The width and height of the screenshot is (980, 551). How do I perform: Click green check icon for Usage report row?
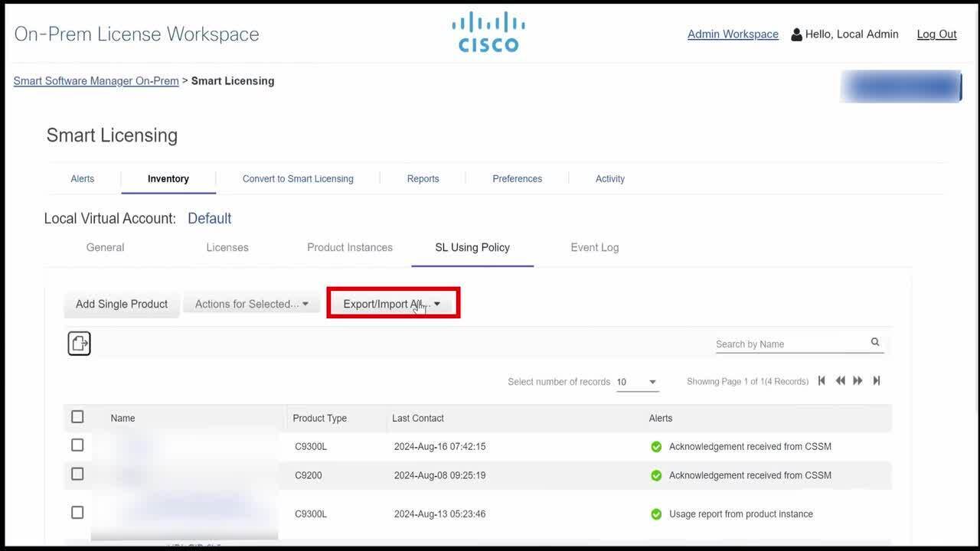pyautogui.click(x=656, y=514)
